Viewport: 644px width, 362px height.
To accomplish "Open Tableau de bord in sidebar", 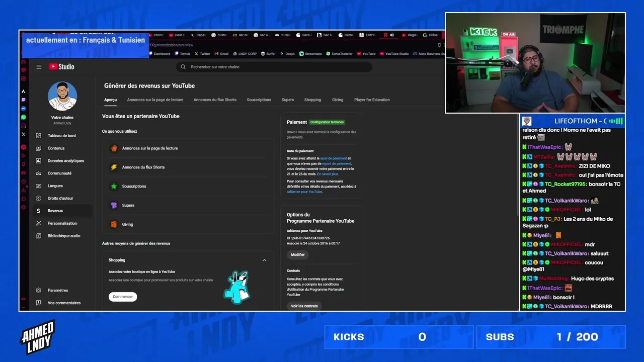I will tap(62, 136).
